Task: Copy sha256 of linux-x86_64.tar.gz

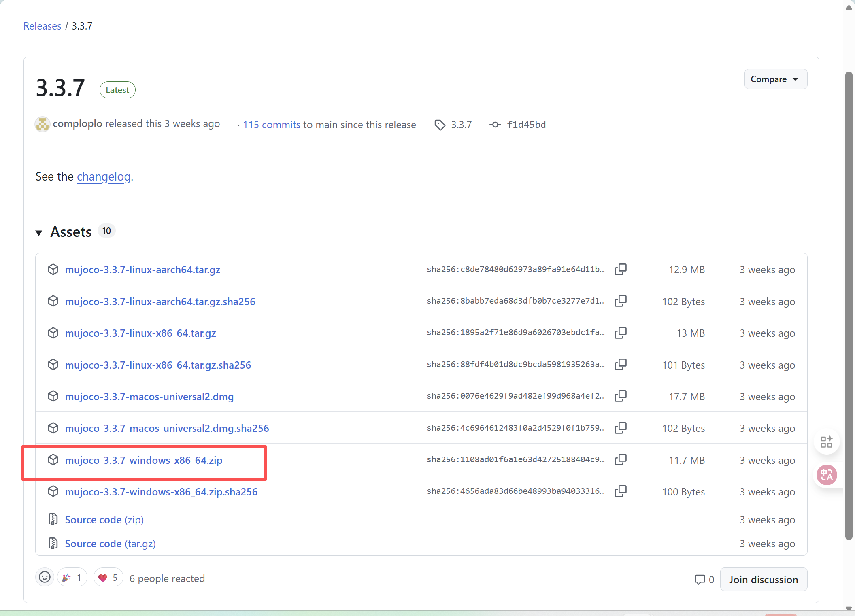Action: tap(620, 333)
